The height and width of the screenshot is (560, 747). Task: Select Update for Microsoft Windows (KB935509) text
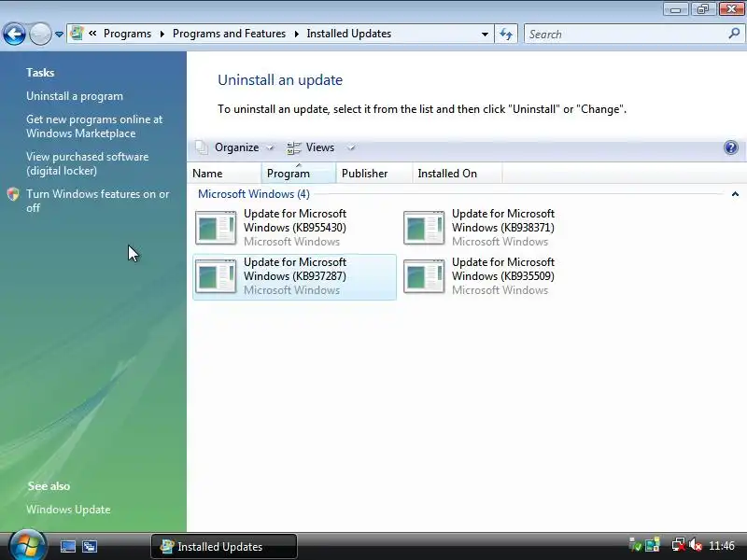click(x=503, y=269)
